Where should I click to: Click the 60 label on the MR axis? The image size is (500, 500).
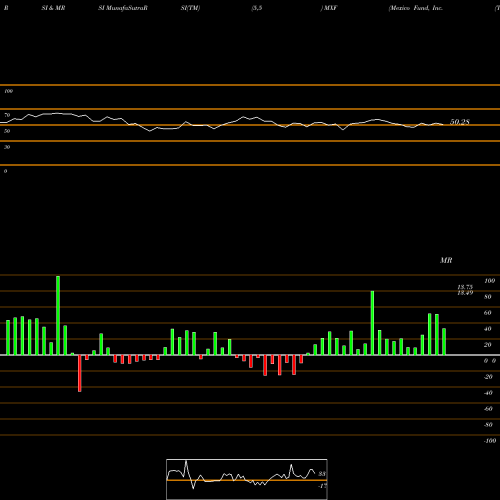click(487, 313)
